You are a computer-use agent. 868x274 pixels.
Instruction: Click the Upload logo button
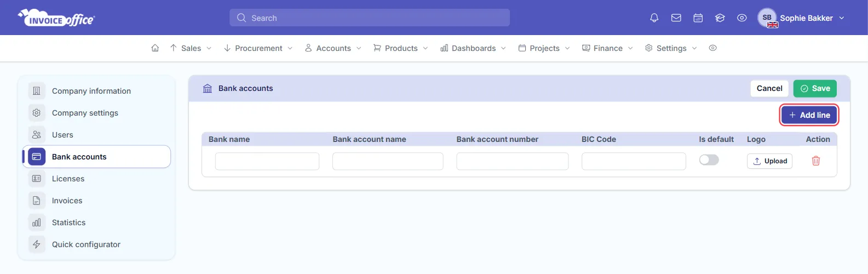(x=769, y=161)
